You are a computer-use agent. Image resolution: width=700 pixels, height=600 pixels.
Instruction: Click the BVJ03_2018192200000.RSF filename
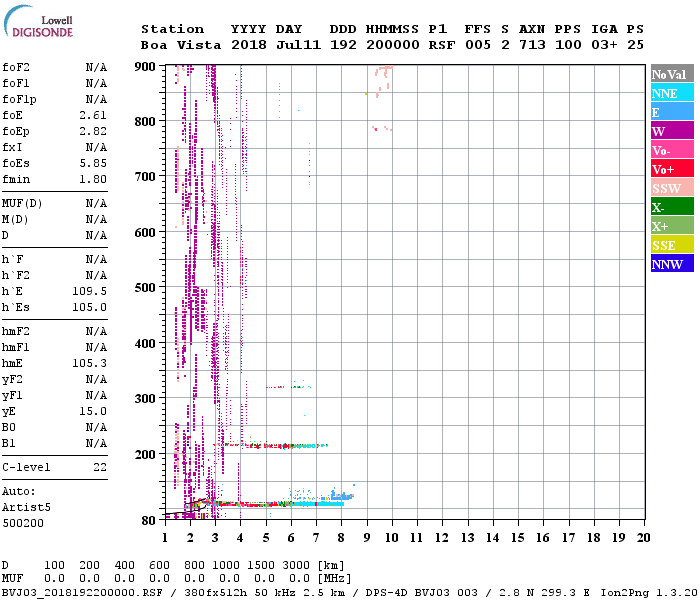(x=82, y=593)
